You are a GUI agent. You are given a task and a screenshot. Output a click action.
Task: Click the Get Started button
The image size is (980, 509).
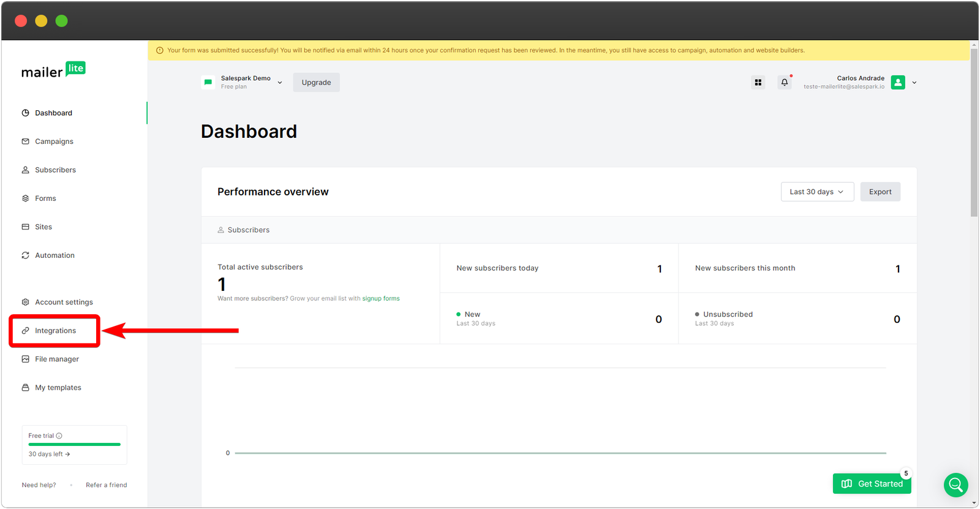tap(872, 483)
